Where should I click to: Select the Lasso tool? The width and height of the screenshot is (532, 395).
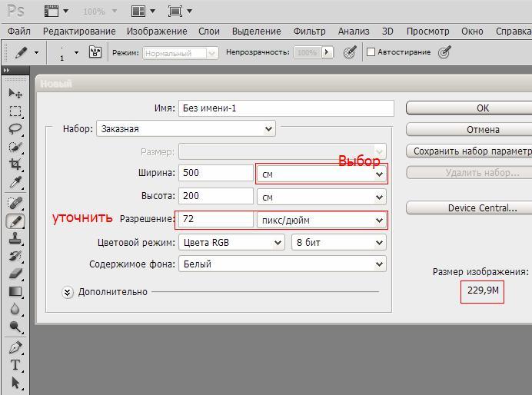point(15,129)
